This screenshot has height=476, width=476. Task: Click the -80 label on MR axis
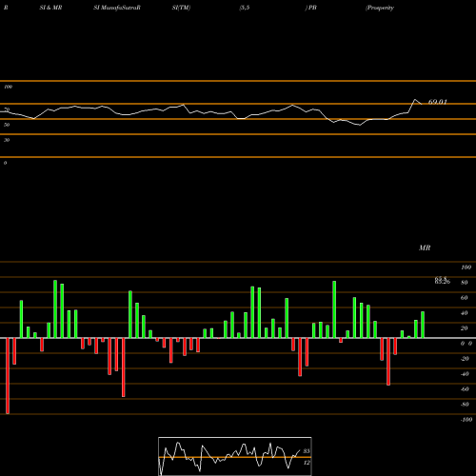(x=465, y=405)
